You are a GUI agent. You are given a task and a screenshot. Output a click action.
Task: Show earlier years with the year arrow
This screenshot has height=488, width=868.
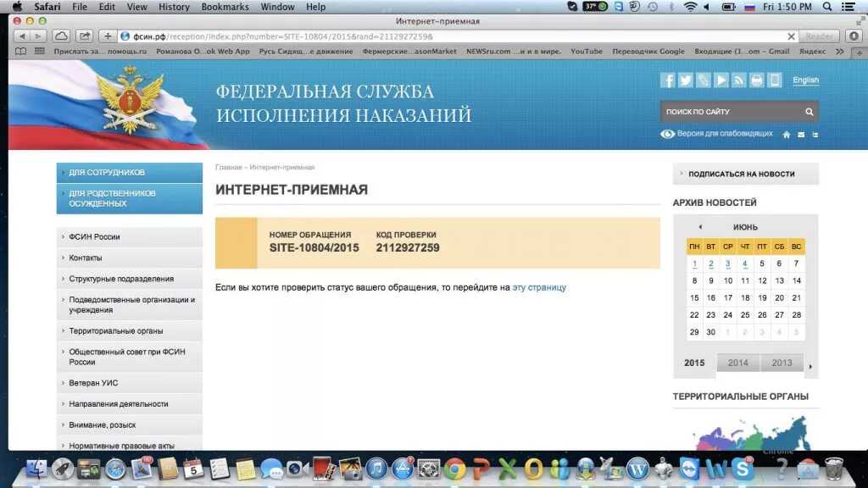pos(810,366)
